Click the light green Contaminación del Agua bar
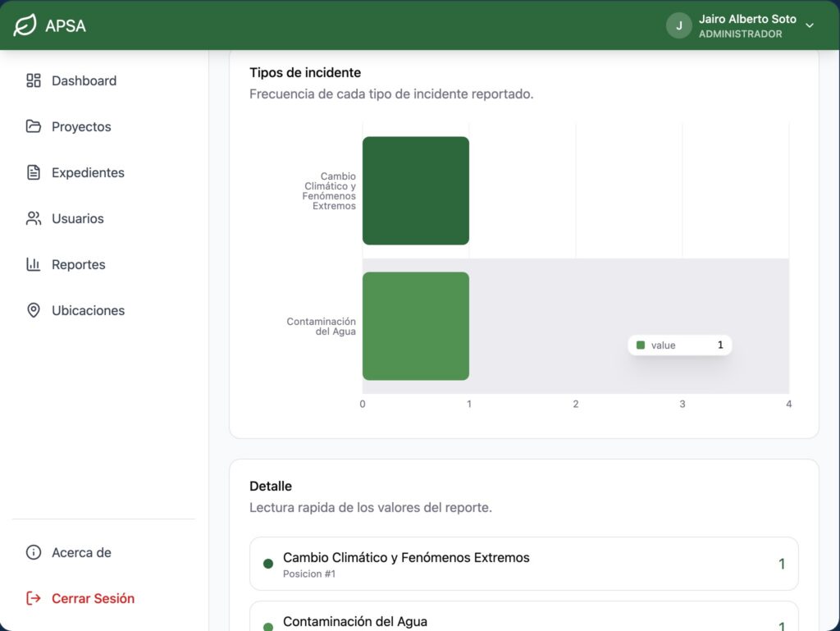 [416, 326]
